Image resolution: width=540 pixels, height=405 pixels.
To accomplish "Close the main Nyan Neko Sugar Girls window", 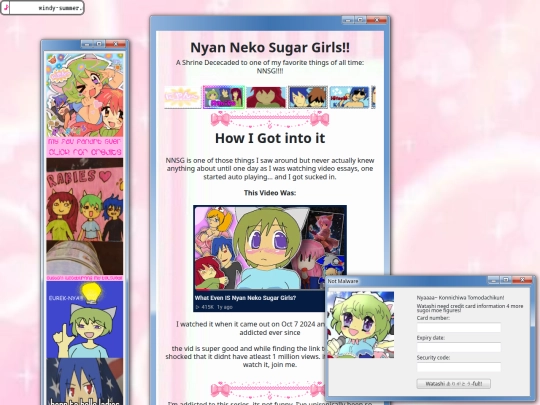I will click(x=377, y=20).
